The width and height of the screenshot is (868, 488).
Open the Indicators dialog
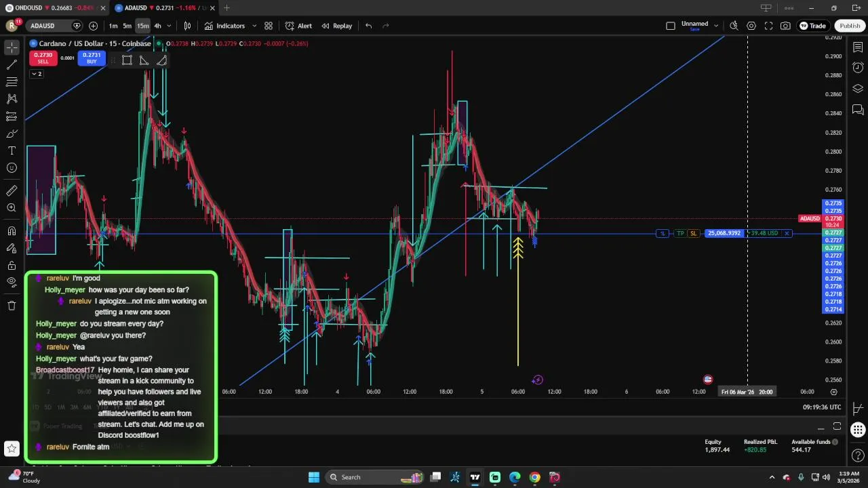[224, 26]
